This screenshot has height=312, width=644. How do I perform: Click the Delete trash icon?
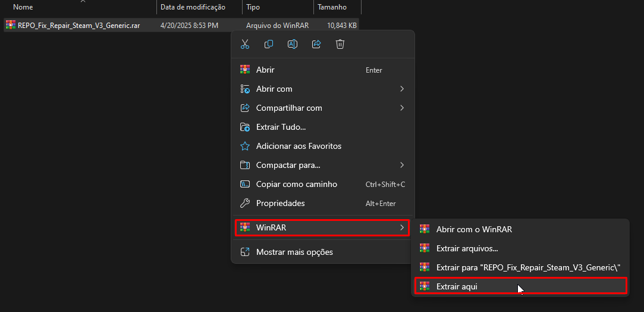pos(340,45)
